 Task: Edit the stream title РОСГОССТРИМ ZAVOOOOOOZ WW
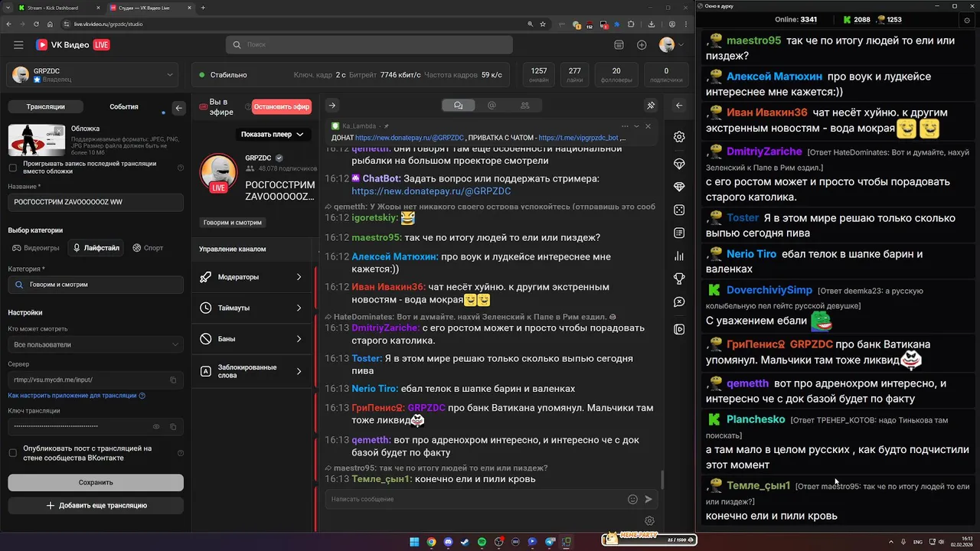click(x=96, y=202)
